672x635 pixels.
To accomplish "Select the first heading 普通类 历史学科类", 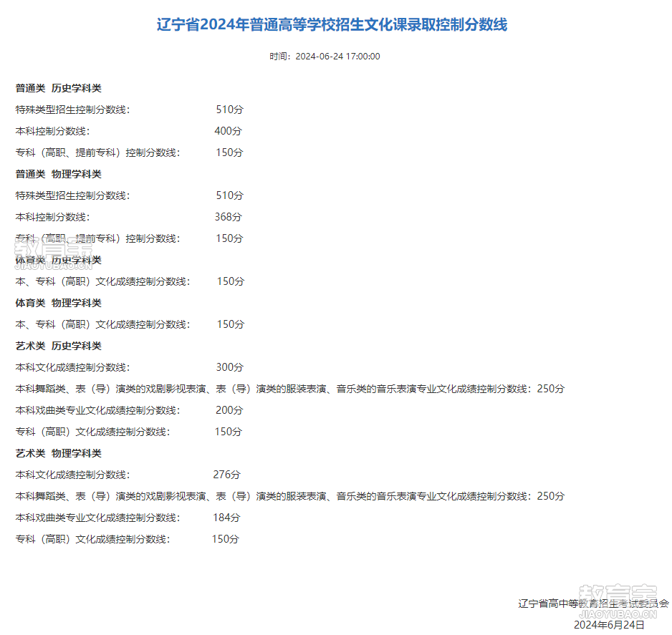I will (58, 88).
